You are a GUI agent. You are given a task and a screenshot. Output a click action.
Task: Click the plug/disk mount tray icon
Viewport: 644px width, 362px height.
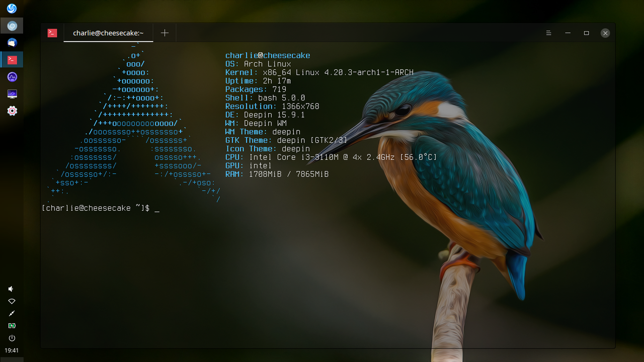(12, 313)
